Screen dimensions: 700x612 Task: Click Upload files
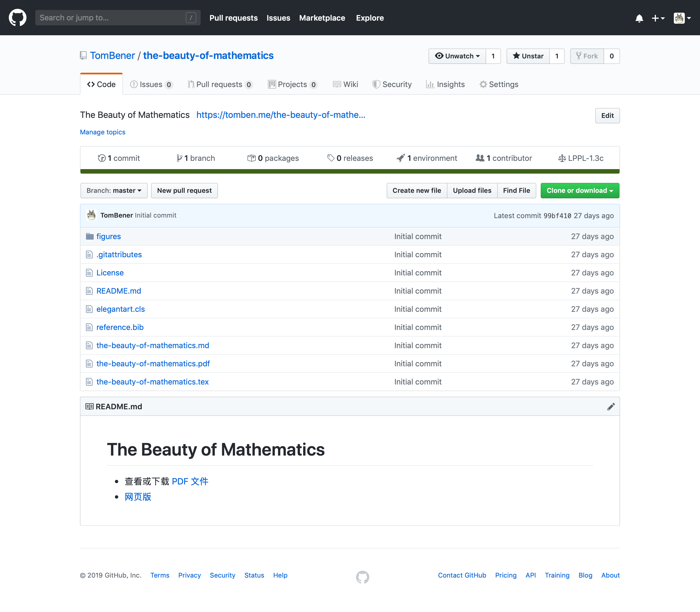point(472,191)
